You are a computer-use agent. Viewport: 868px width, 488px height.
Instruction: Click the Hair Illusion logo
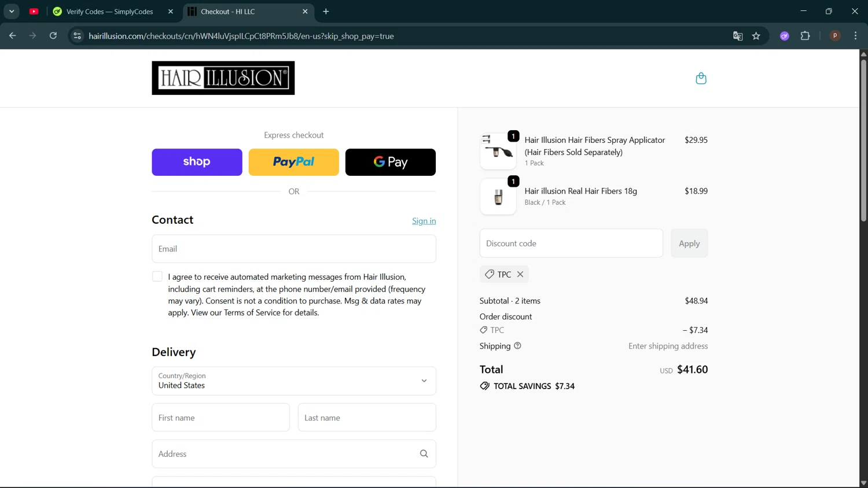pos(223,78)
